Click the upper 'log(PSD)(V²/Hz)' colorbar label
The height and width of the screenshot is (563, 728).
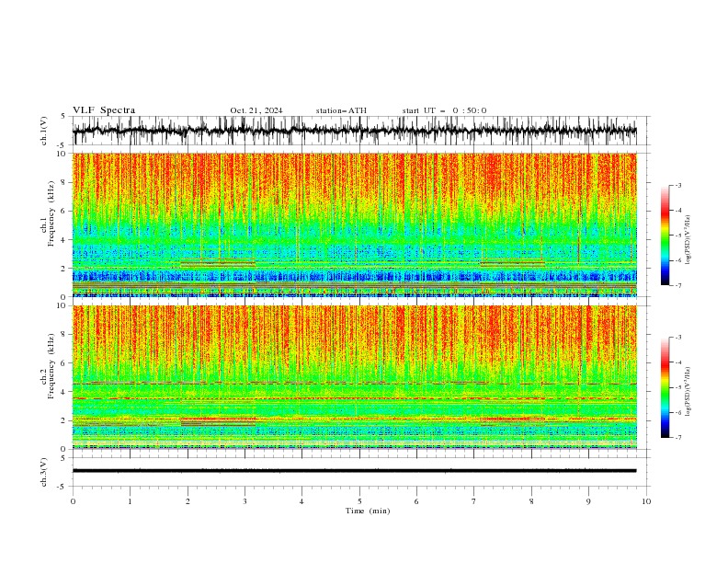click(688, 240)
